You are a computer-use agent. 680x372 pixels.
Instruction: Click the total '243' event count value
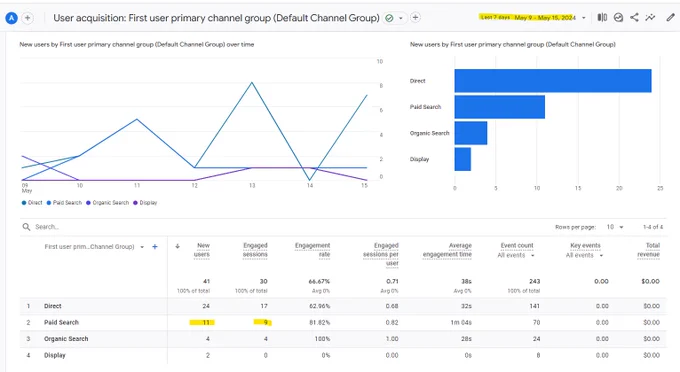pyautogui.click(x=534, y=281)
